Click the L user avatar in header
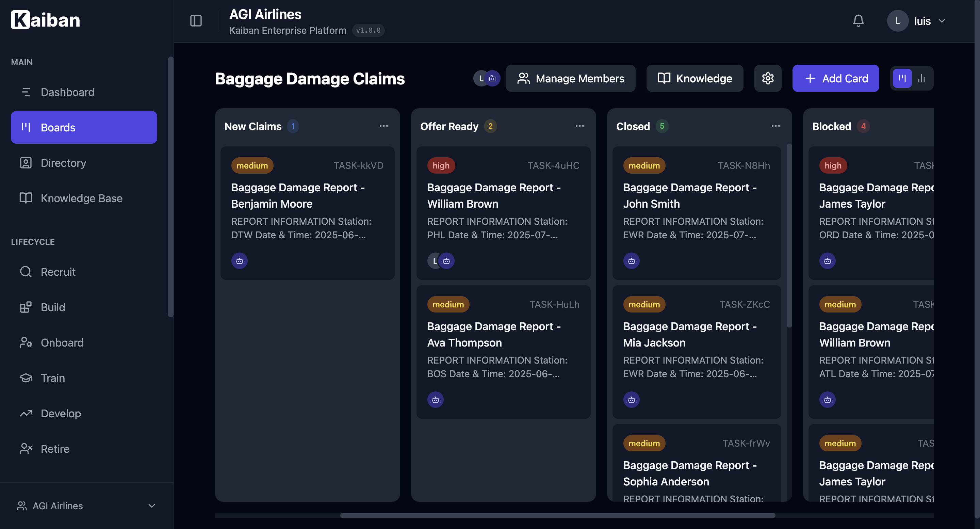The height and width of the screenshot is (529, 980). point(897,20)
